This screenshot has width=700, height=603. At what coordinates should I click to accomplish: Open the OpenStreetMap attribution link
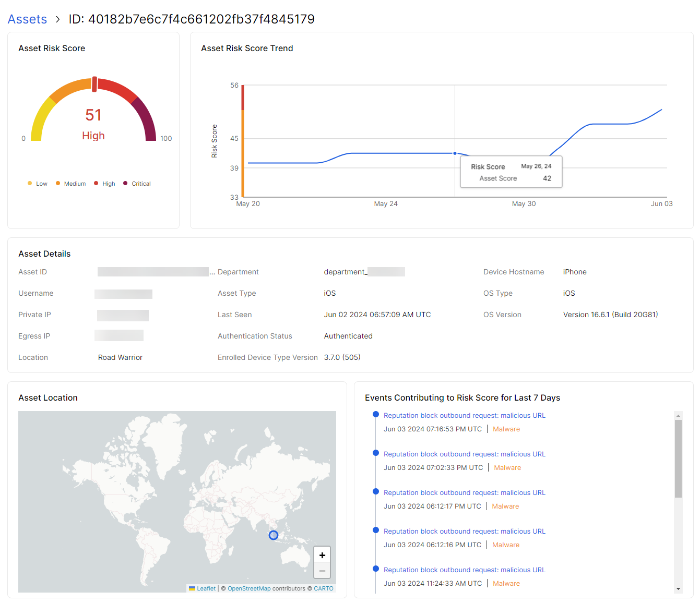coord(249,588)
